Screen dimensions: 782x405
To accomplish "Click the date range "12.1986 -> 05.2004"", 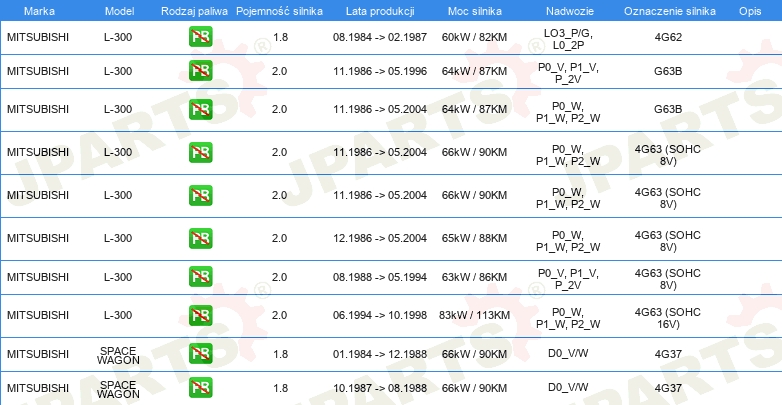I will coord(380,238).
